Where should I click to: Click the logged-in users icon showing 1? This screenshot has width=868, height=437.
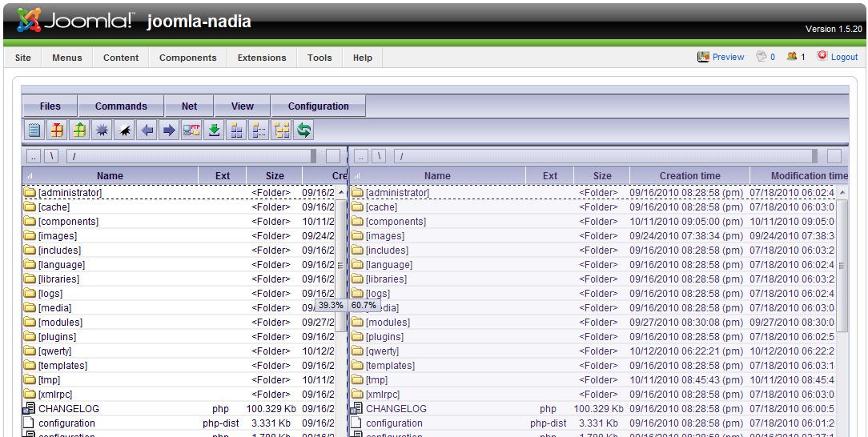coord(792,56)
